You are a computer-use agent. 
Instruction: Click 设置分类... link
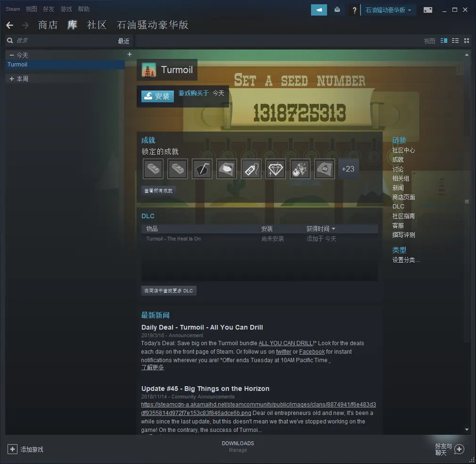pos(406,260)
